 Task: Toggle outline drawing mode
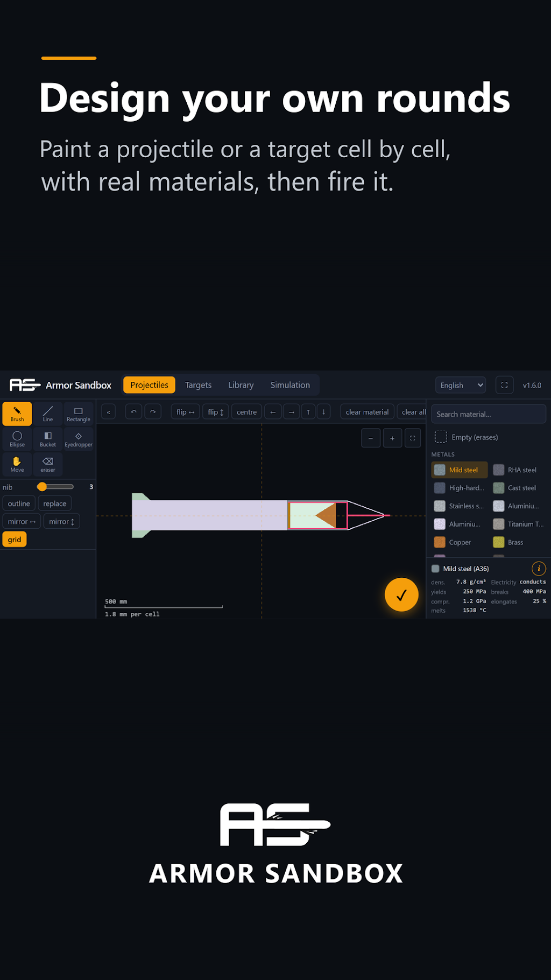click(19, 503)
